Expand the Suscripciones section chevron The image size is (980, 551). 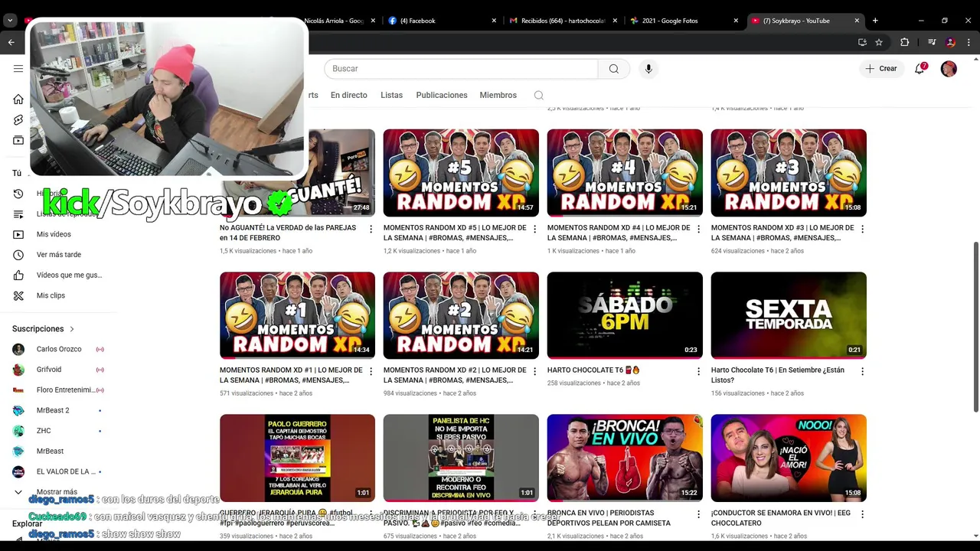pyautogui.click(x=72, y=329)
